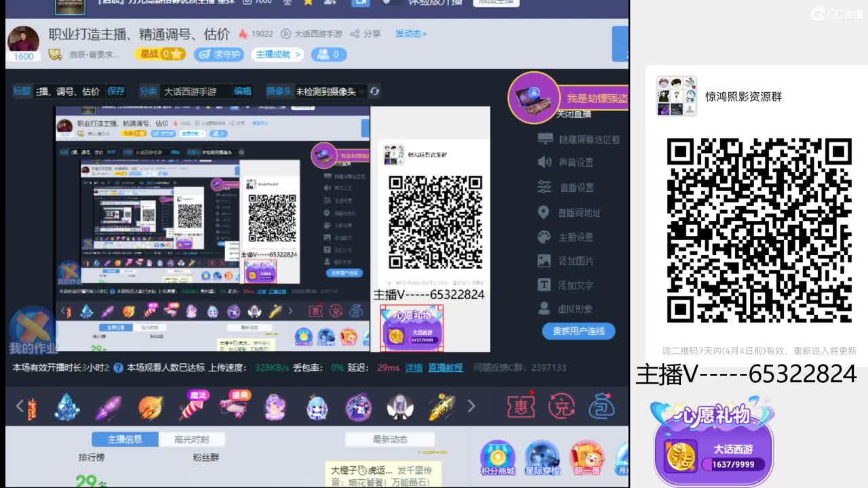The image size is (868, 488).
Task: Choose 添加文字 add text option
Action: (x=566, y=285)
